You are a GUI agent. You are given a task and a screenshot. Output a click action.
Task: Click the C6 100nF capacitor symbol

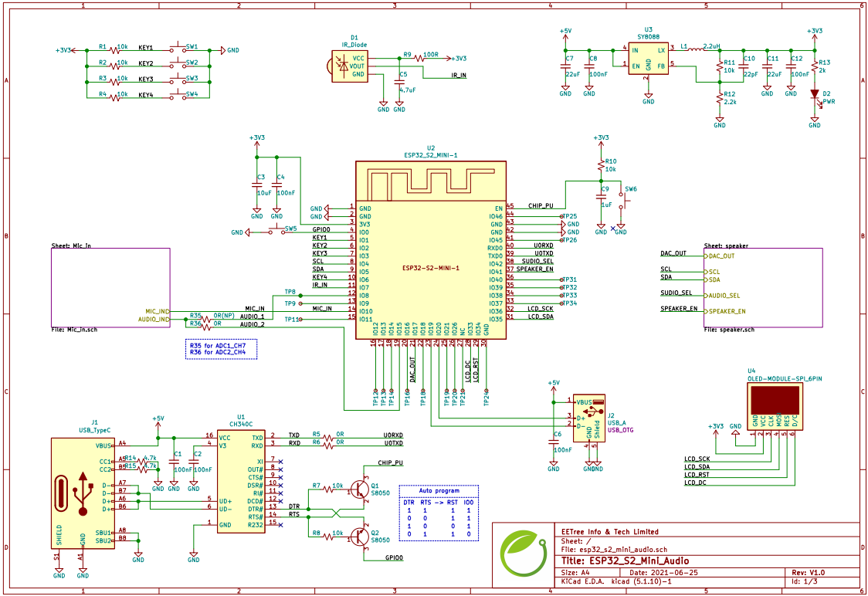pyautogui.click(x=554, y=442)
